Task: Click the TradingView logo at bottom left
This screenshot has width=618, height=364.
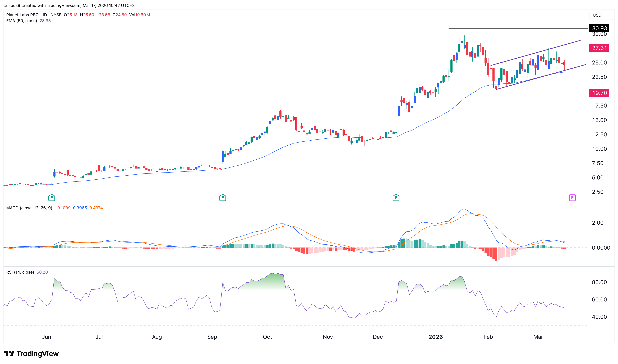Action: [31, 353]
